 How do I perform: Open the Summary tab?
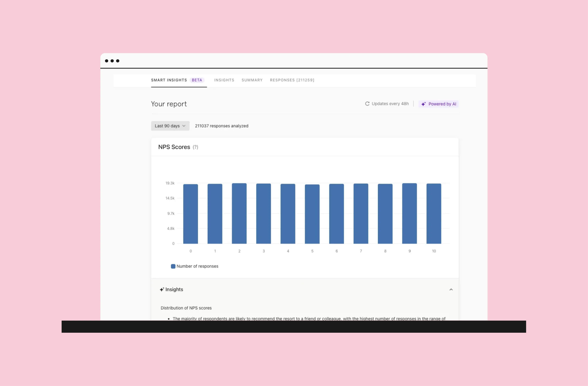tap(252, 80)
